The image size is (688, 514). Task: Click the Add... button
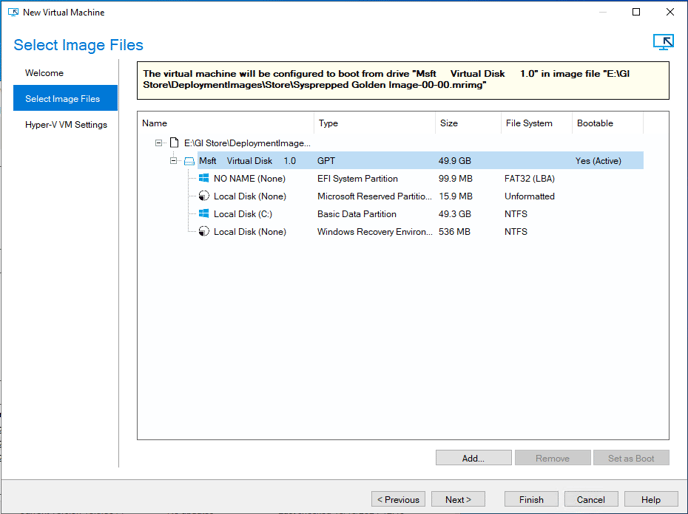click(473, 458)
